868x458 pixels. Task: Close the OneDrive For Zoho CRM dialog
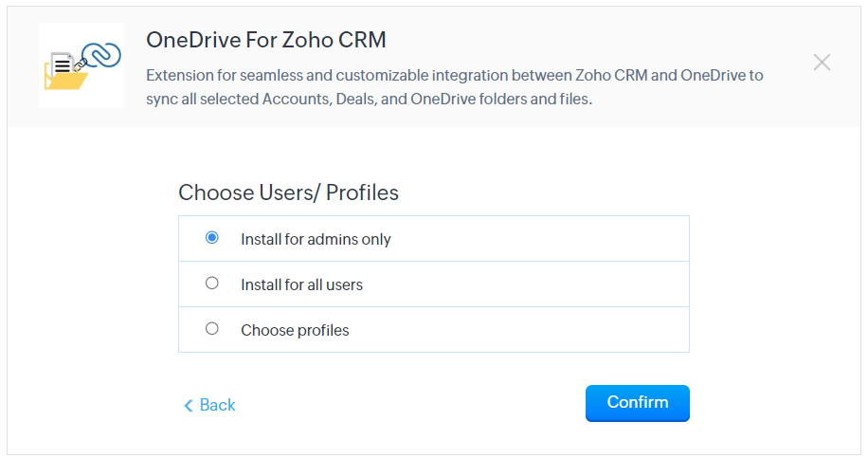coord(822,62)
